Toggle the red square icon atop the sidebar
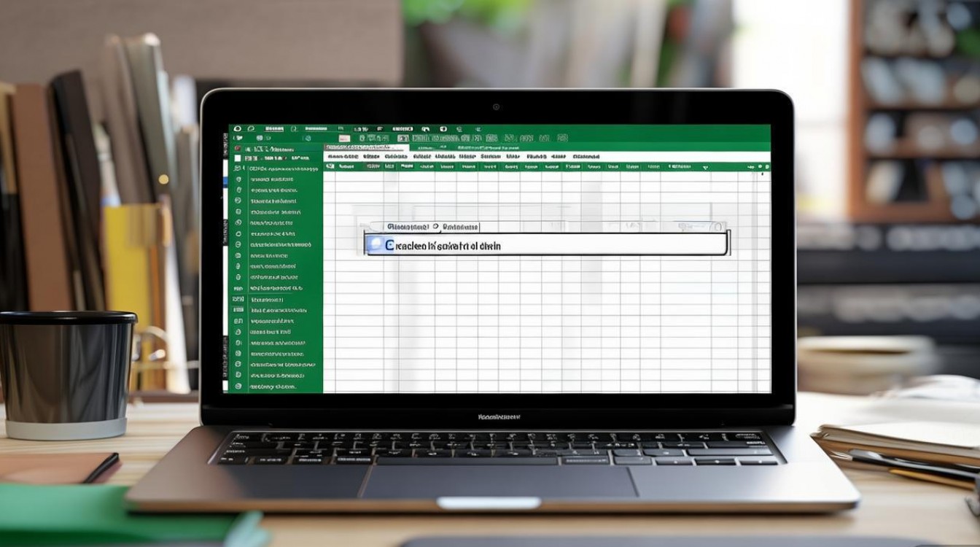Screen dimensions: 980x547 tap(238, 147)
